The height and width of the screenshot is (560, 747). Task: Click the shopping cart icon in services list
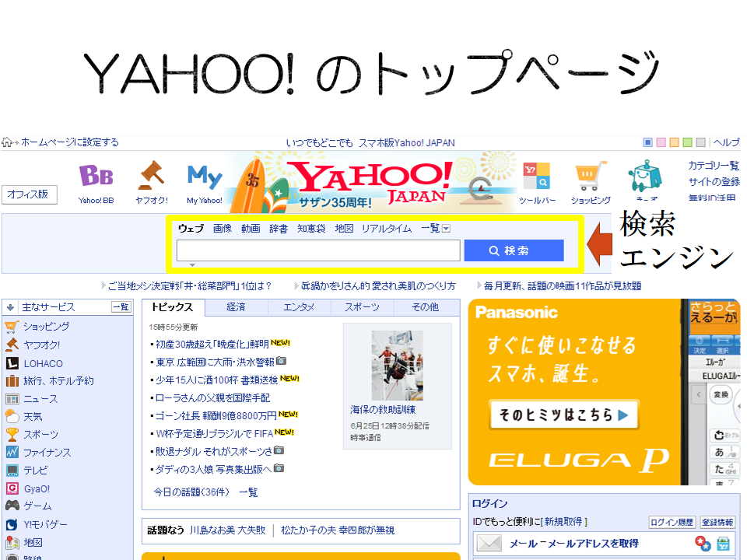coord(12,327)
